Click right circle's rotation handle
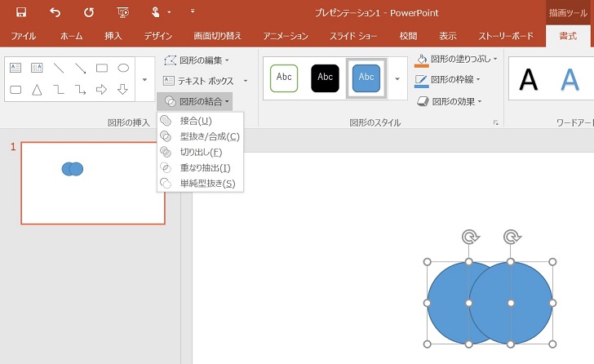This screenshot has height=364, width=594. 512,237
